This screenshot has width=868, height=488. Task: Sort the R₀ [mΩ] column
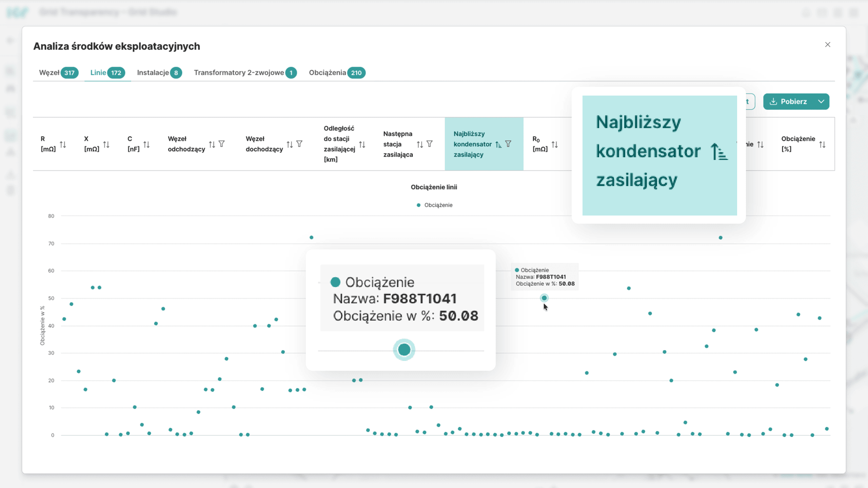[555, 145]
